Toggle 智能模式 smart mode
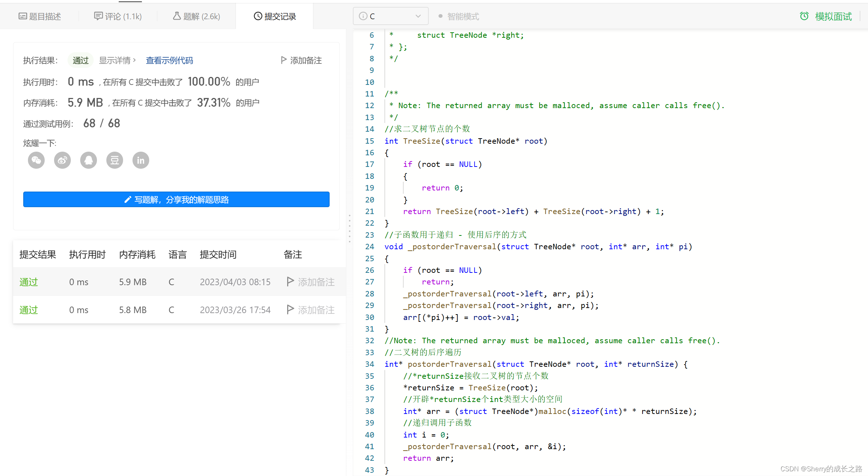The image size is (868, 476). [459, 16]
